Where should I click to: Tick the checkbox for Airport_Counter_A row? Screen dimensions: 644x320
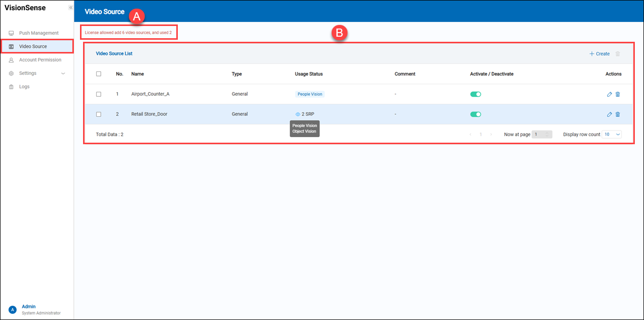click(x=99, y=94)
